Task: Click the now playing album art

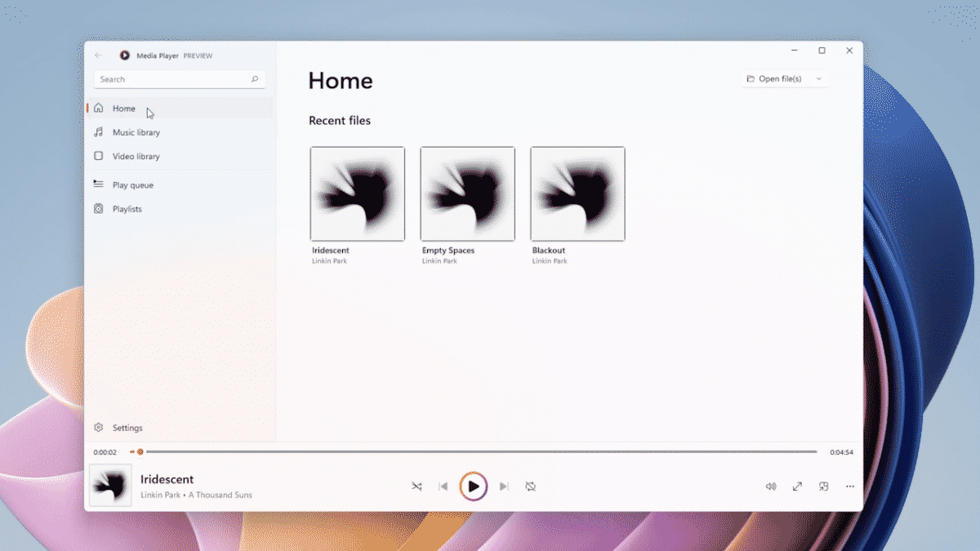Action: pyautogui.click(x=110, y=486)
